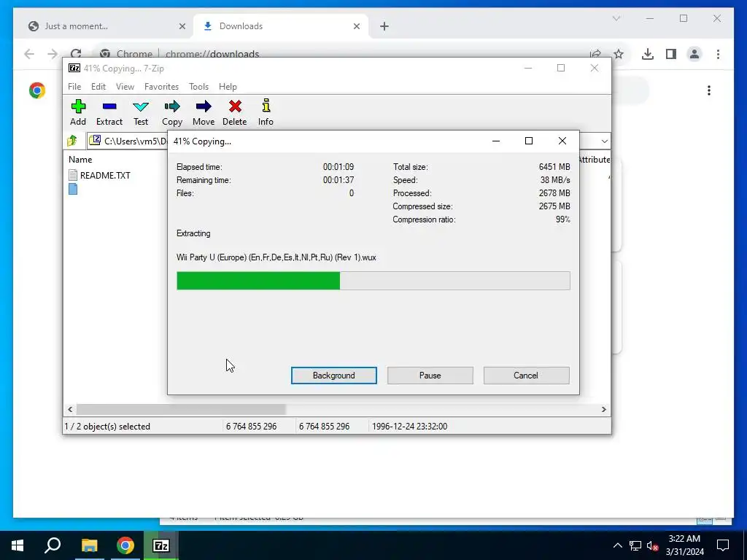This screenshot has height=560, width=747.
Task: Open File Explorer from the taskbar
Action: point(89,545)
